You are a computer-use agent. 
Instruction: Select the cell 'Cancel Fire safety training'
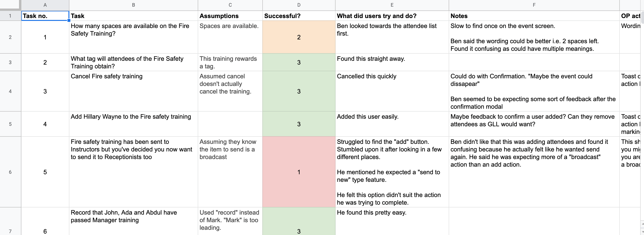[x=133, y=91]
